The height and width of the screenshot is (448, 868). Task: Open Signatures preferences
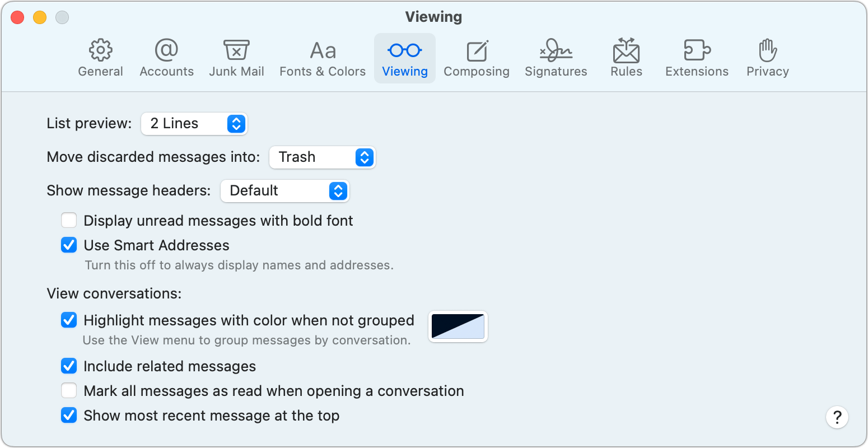[x=556, y=56]
